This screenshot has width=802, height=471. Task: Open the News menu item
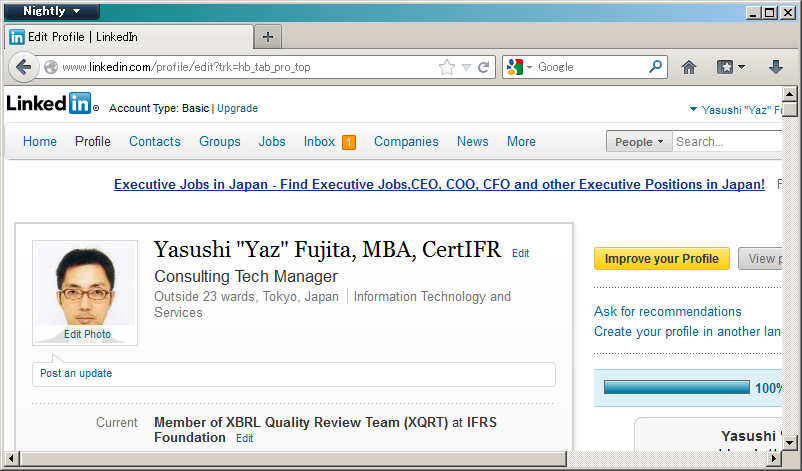[x=473, y=142]
